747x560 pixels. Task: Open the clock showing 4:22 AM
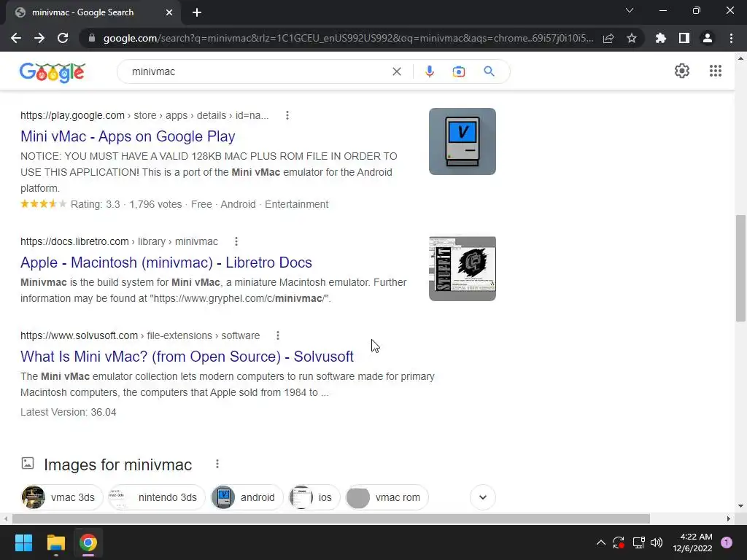point(692,542)
